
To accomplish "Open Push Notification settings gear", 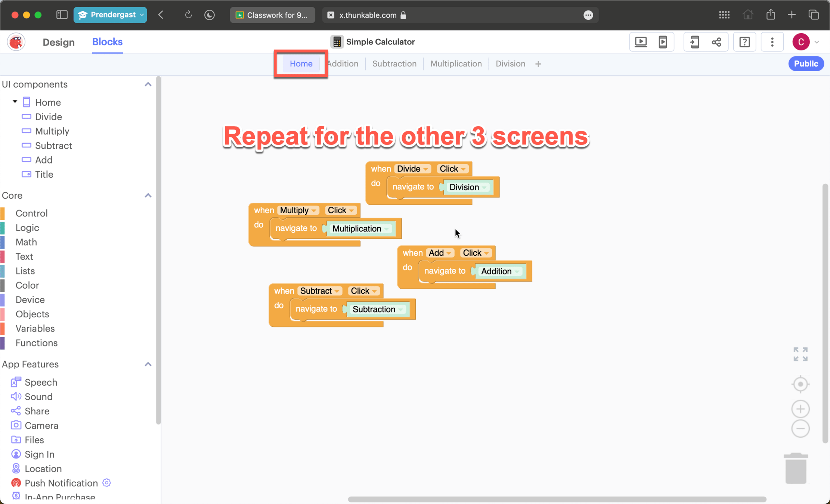I will (107, 483).
